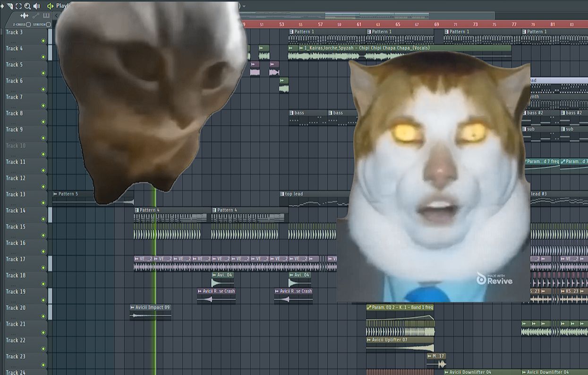The height and width of the screenshot is (375, 588).
Task: Mute Track 21 with its green LED
Action: pyautogui.click(x=43, y=333)
